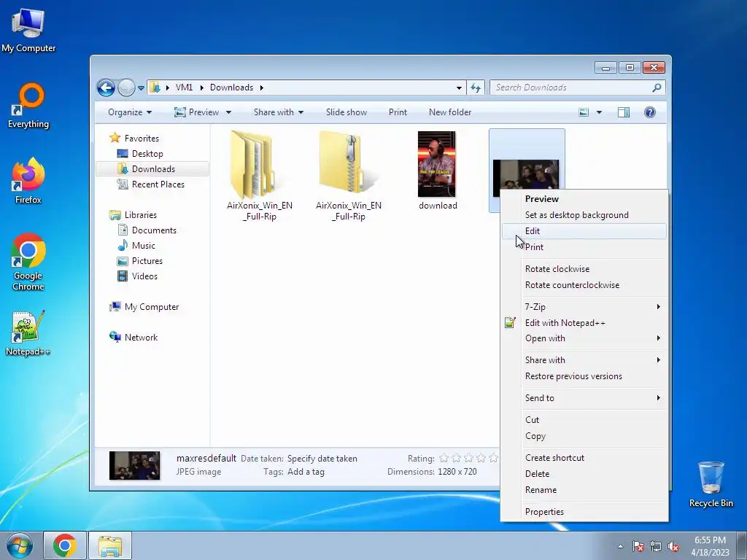Click VM1 in the address breadcrumb
Image resolution: width=747 pixels, height=560 pixels.
(x=184, y=87)
